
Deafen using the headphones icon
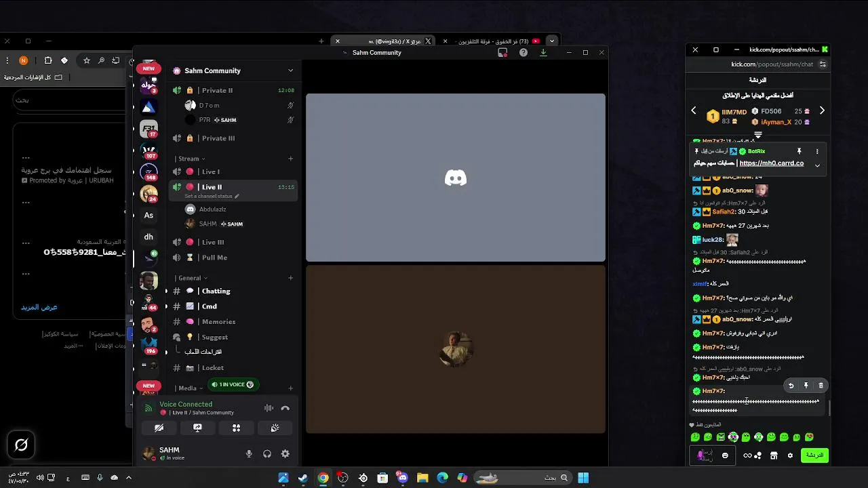coord(267,454)
